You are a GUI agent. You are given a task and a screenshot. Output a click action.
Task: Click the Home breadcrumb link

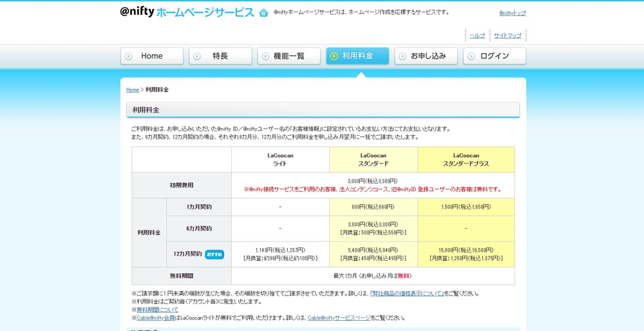pyautogui.click(x=133, y=90)
